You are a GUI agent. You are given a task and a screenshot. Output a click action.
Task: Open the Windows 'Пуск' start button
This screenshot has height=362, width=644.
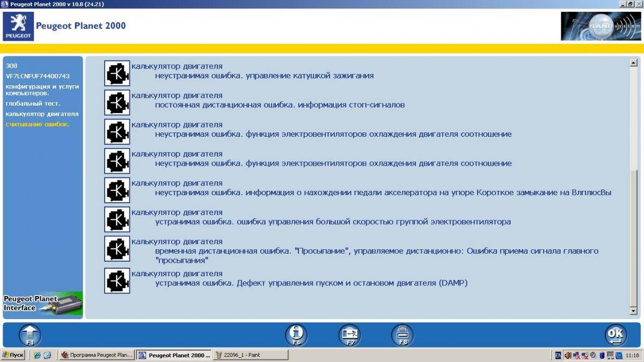(13, 355)
